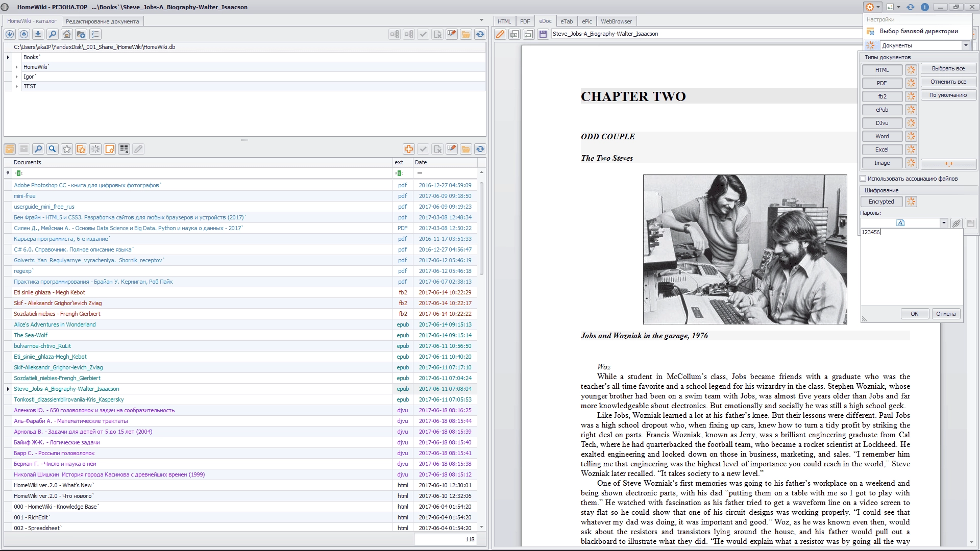Click the orange plus add-document icon
Screen dimensions: 980x551
pos(409,149)
